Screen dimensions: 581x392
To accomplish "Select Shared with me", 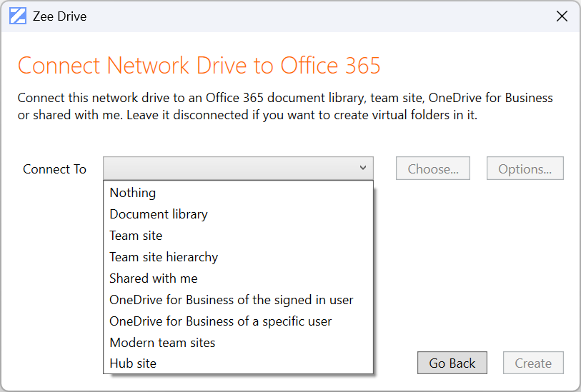I will (154, 278).
